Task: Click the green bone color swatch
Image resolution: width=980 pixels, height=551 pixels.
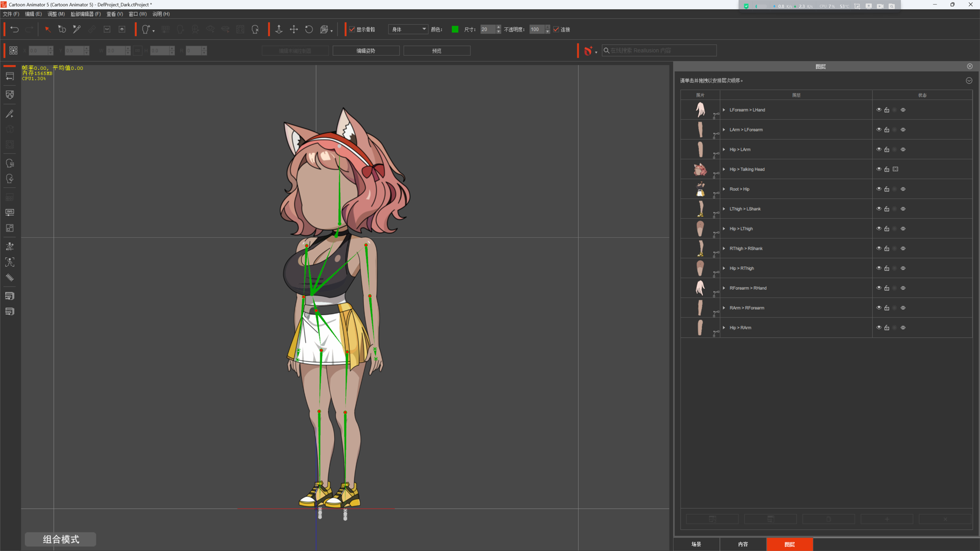Action: tap(455, 30)
